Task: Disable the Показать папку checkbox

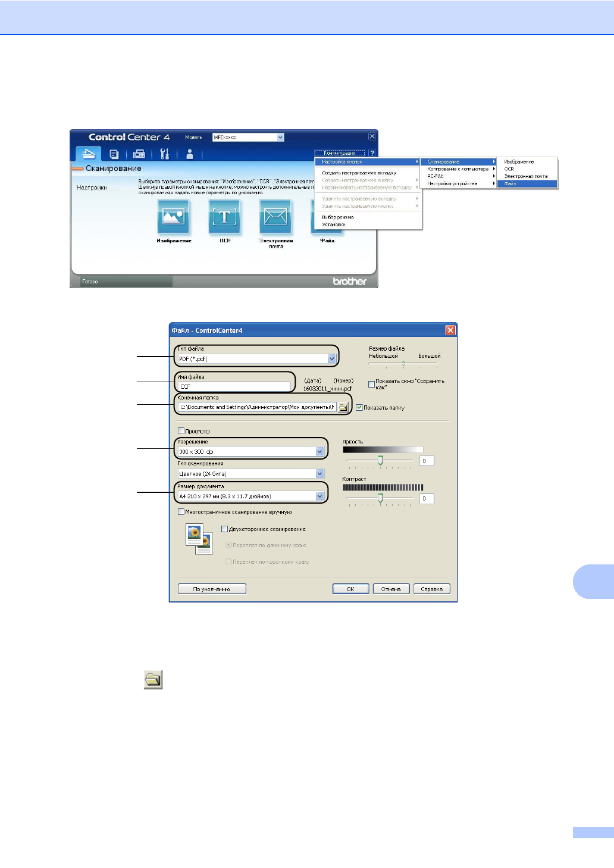Action: tap(359, 408)
